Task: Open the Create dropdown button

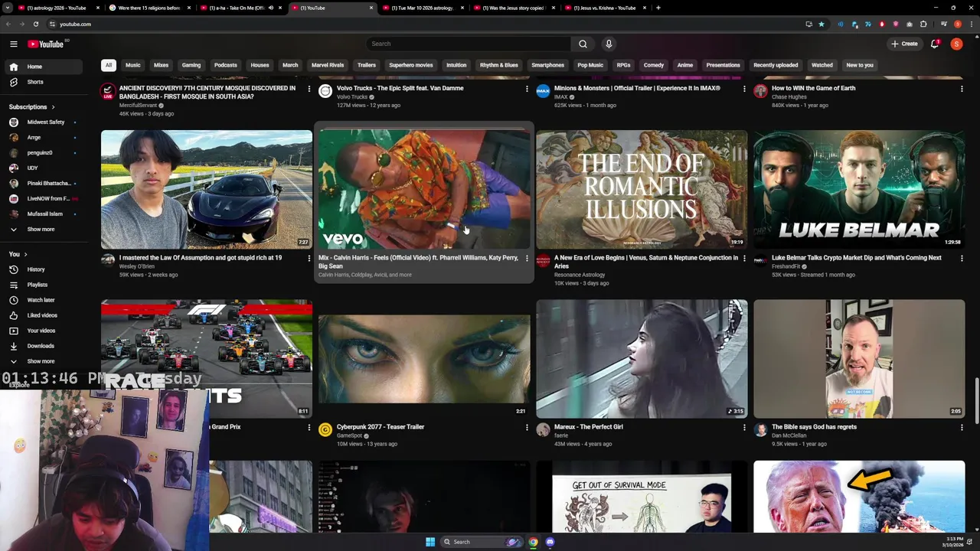Action: [904, 44]
